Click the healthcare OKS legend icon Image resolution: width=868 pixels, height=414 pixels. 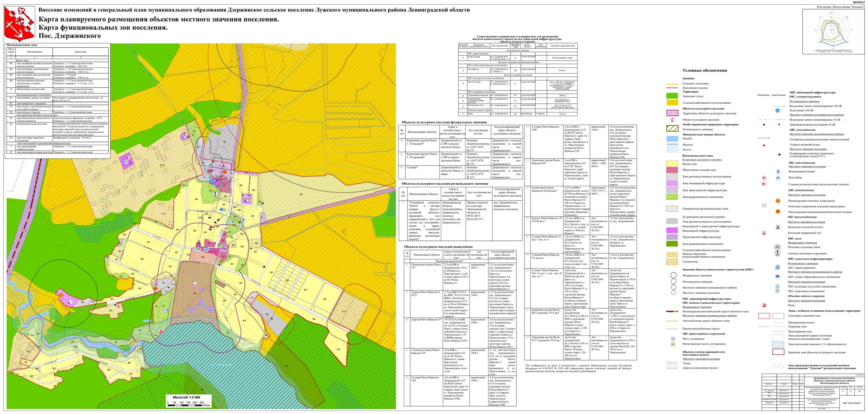(777, 268)
